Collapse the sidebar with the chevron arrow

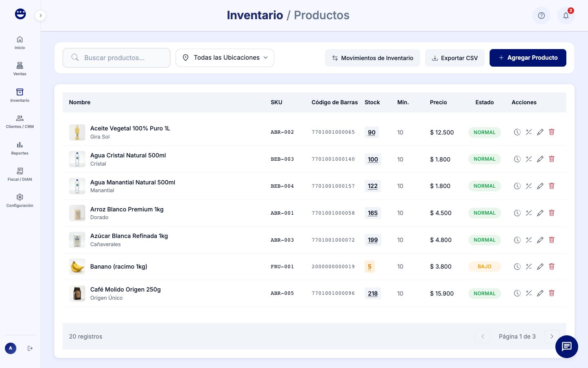40,16
